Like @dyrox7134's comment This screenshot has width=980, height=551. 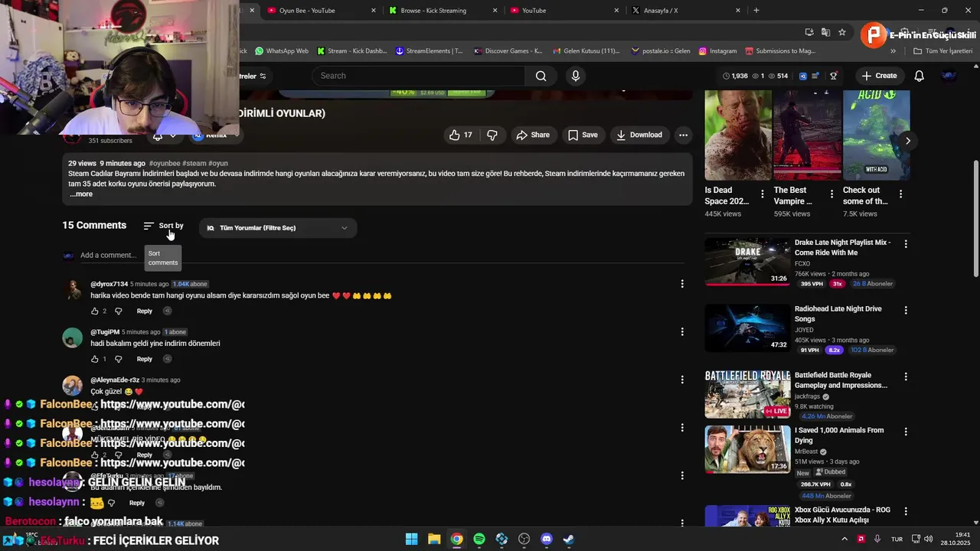(x=95, y=311)
